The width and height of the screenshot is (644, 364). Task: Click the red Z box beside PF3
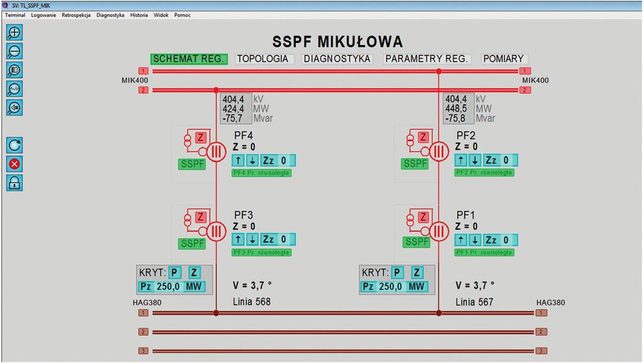[201, 217]
